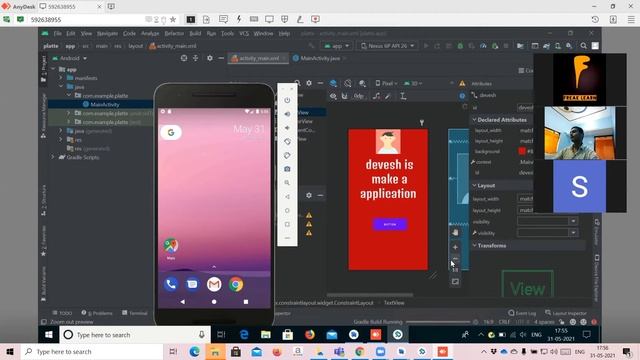Image resolution: width=640 pixels, height=360 pixels.
Task: Open TODO tool window
Action: [62, 313]
